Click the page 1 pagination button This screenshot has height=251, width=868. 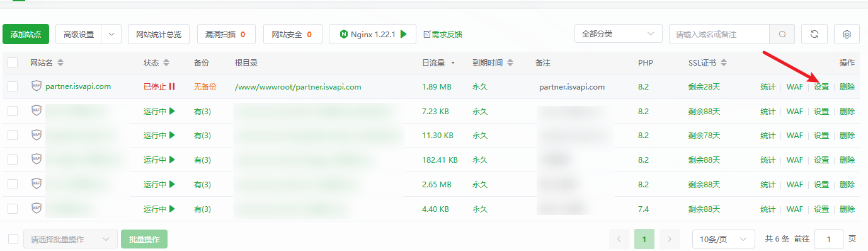(x=644, y=239)
